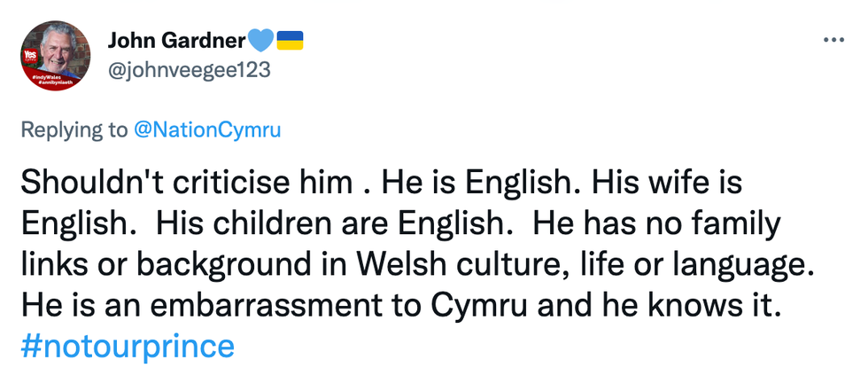The image size is (868, 391).
Task: Open the three-dot more options menu
Action: 833,40
